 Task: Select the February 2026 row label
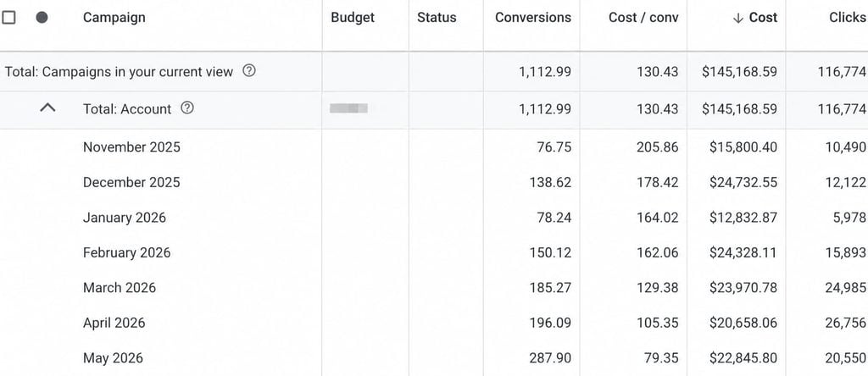click(x=127, y=252)
